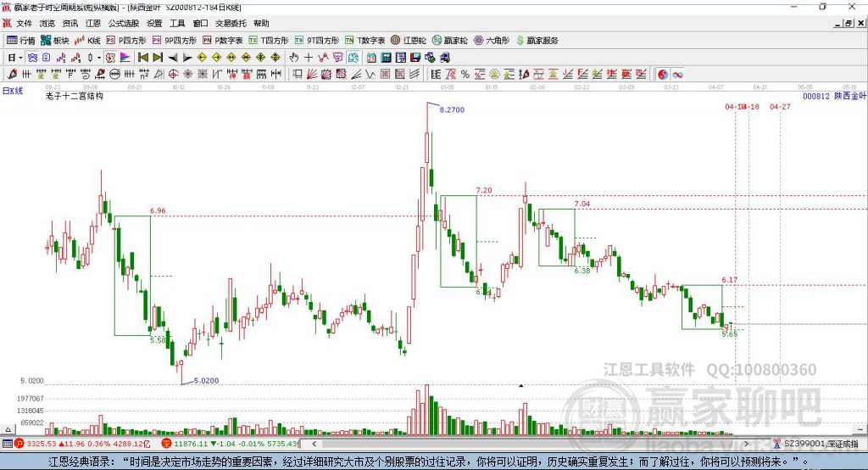Click 5.0200 low price label
This screenshot has width=868, height=470.
tap(206, 381)
